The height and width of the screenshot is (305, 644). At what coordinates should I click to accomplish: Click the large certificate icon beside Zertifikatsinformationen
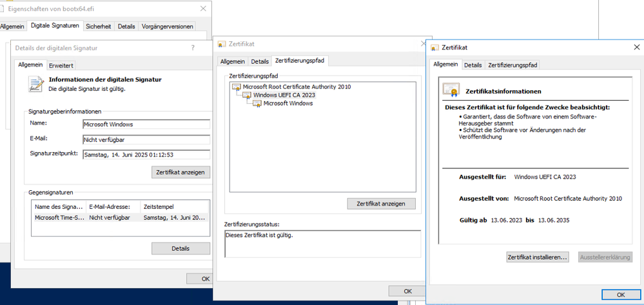451,90
